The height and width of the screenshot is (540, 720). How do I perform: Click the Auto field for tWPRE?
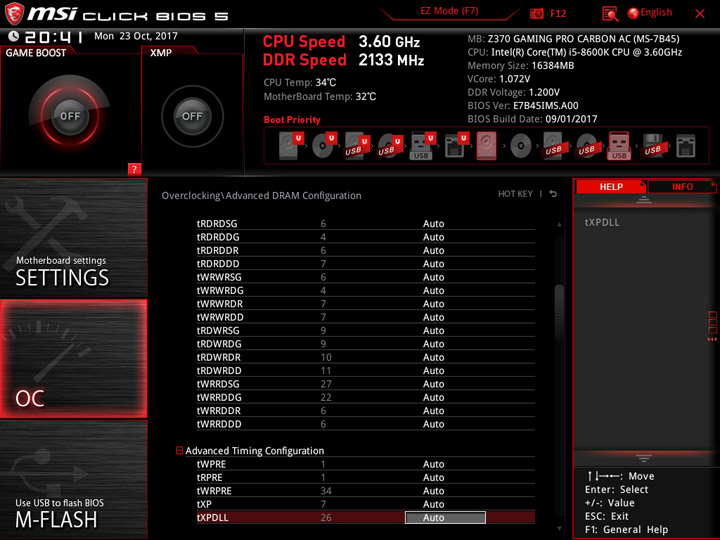pos(433,464)
